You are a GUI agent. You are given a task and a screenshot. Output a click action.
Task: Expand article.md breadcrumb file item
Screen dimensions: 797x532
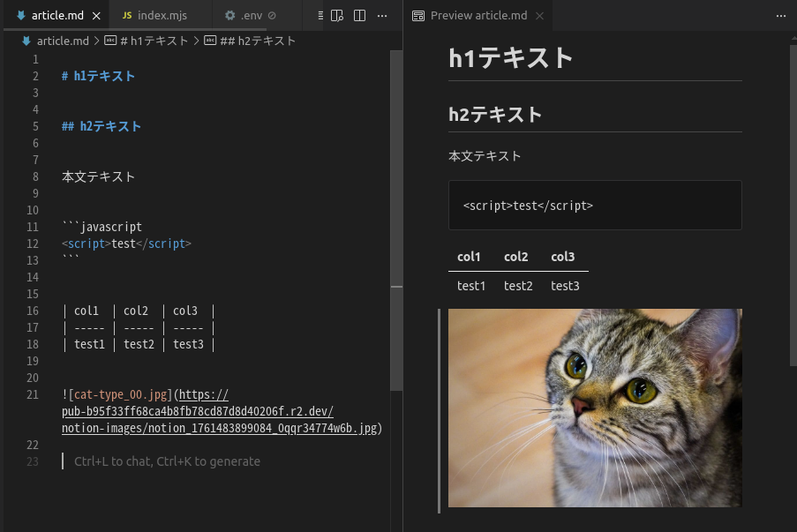pos(62,41)
